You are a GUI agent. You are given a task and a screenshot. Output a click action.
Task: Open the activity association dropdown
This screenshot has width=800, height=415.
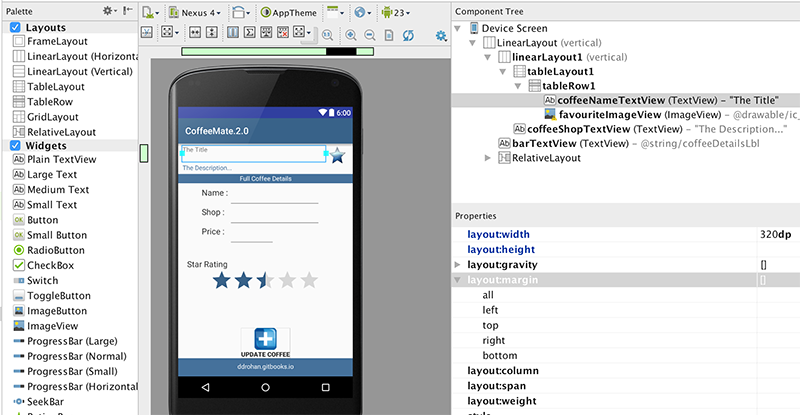click(335, 12)
